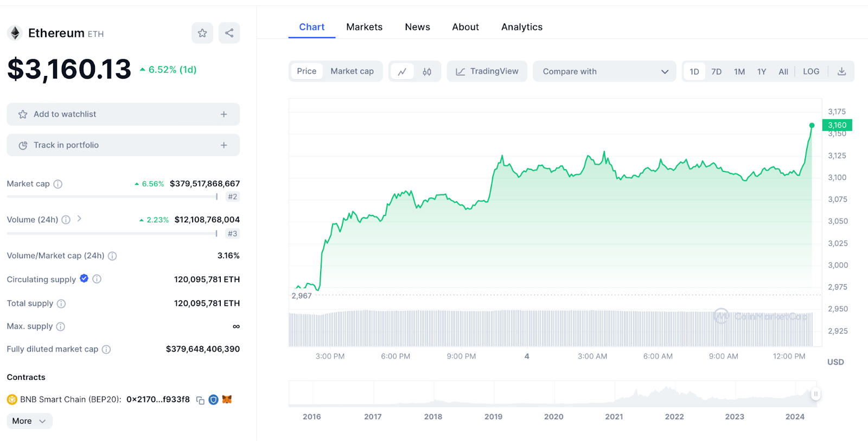
Task: Click the share icon next to Ethereum title
Action: (x=229, y=33)
